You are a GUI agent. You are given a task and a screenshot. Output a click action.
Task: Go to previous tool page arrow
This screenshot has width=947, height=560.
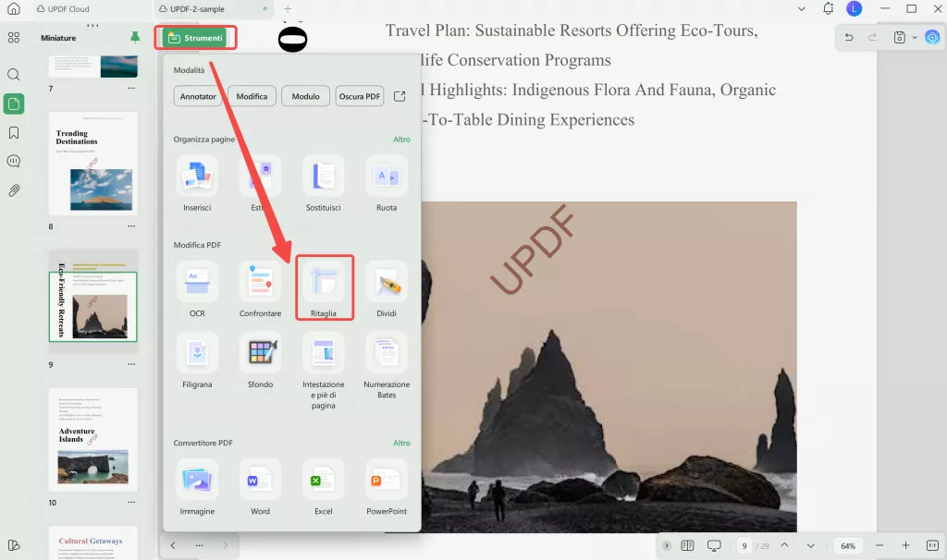pos(173,545)
